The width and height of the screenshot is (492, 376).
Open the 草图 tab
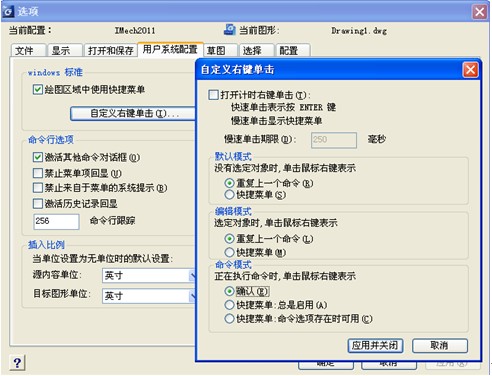220,50
